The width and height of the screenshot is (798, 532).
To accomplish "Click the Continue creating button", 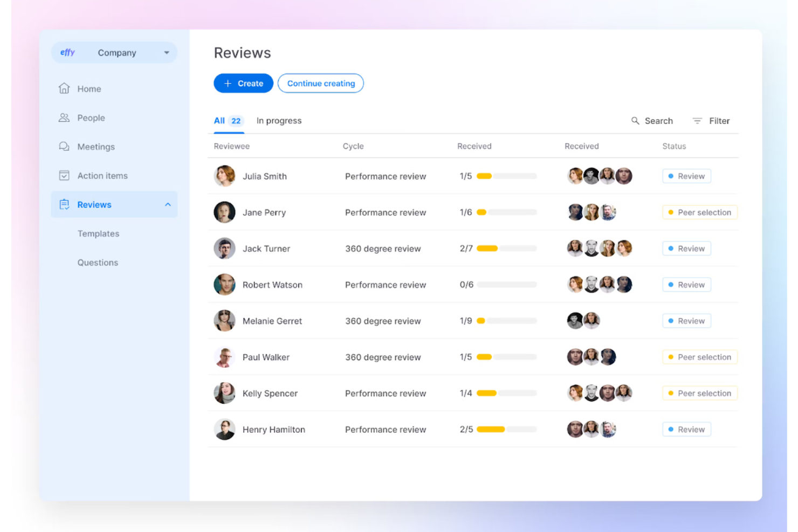I will [321, 83].
